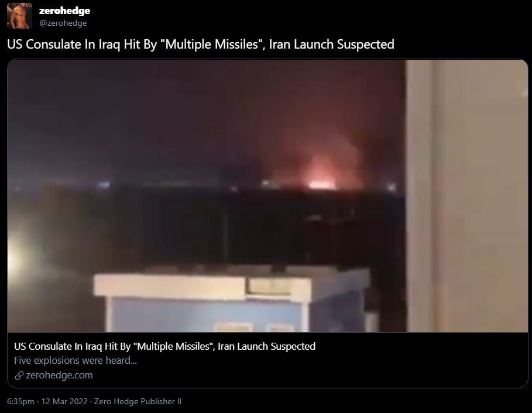Click the chain link icon beside zerohedge.com
This screenshot has height=413, width=532.
19,376
